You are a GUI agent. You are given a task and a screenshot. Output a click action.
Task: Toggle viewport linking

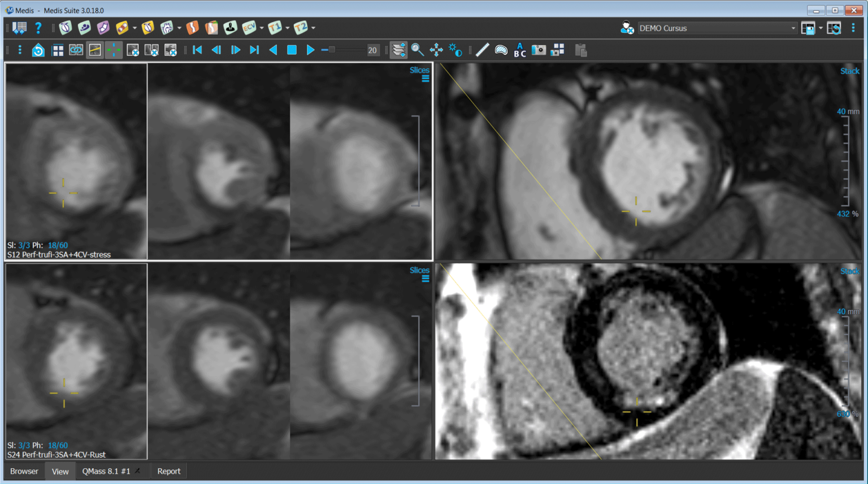click(76, 50)
